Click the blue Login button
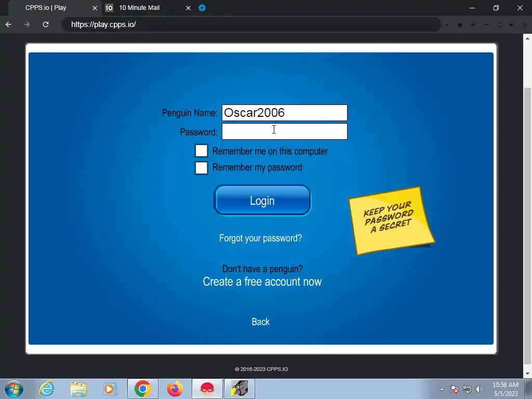This screenshot has height=399, width=532. click(x=262, y=200)
